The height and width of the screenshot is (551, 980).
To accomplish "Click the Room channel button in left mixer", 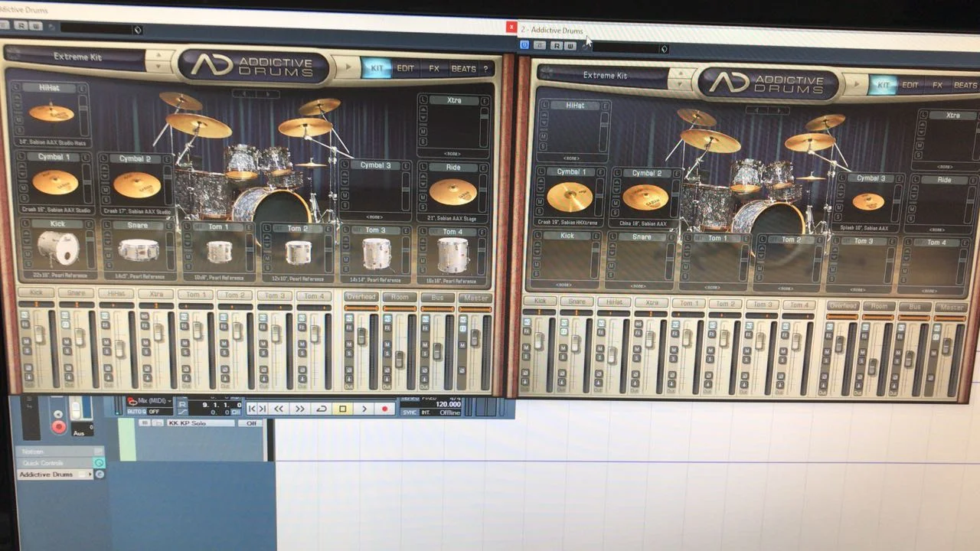I will tap(399, 297).
